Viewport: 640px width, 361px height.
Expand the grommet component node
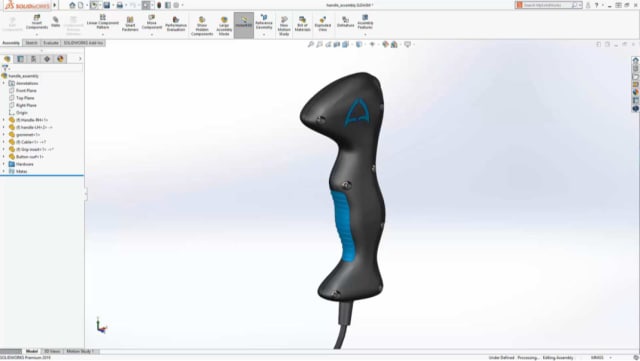click(4, 135)
